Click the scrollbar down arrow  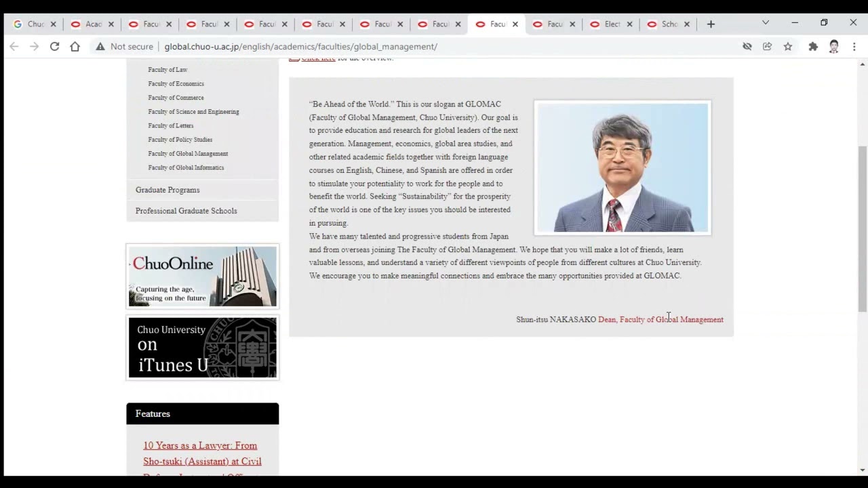point(863,470)
